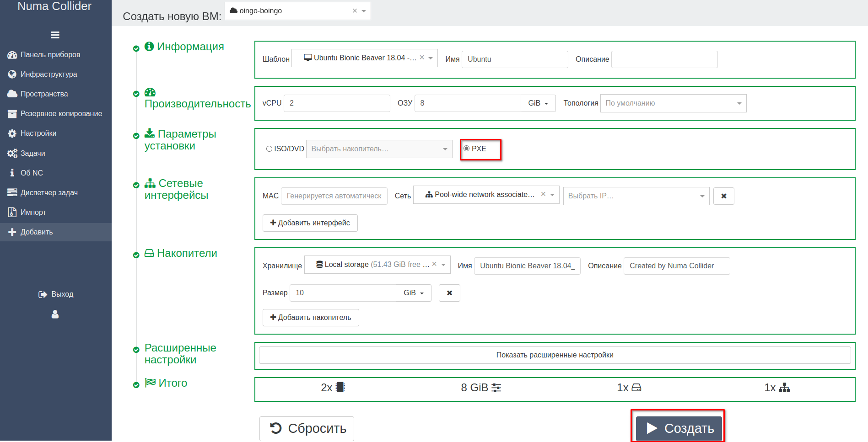Click Показать расширенные настройки
Image resolution: width=868 pixels, height=442 pixels.
(x=555, y=355)
